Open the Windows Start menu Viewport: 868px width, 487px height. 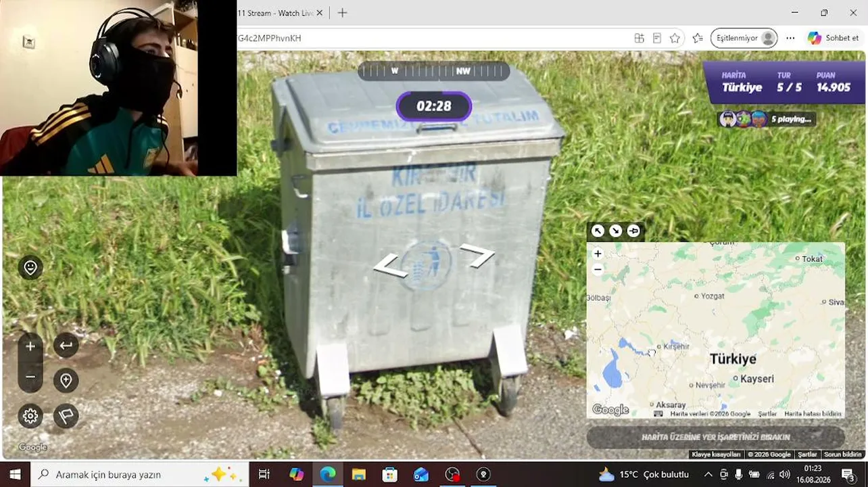pos(15,475)
